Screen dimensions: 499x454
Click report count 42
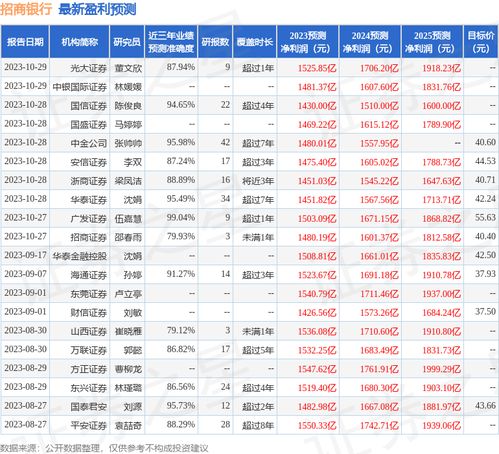[225, 142]
